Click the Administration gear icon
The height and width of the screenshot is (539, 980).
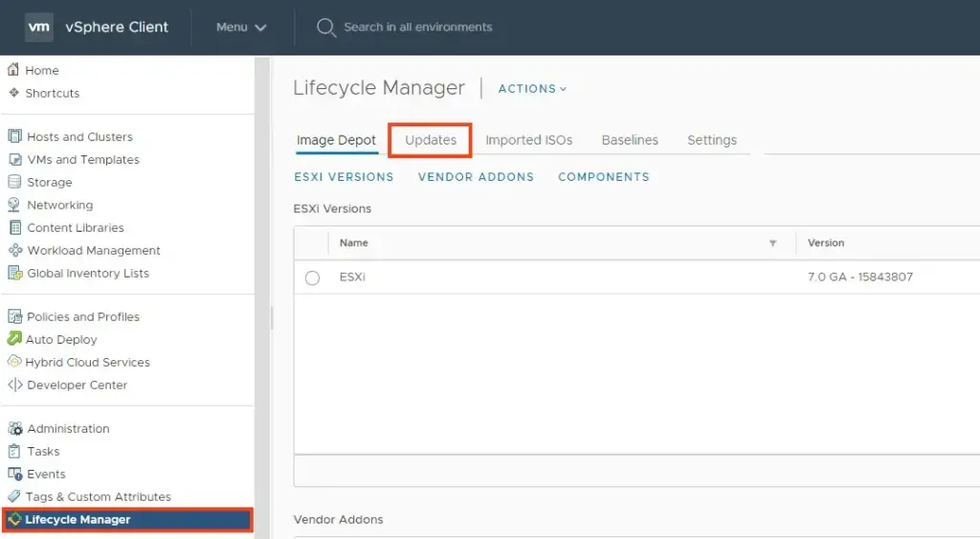[15, 428]
